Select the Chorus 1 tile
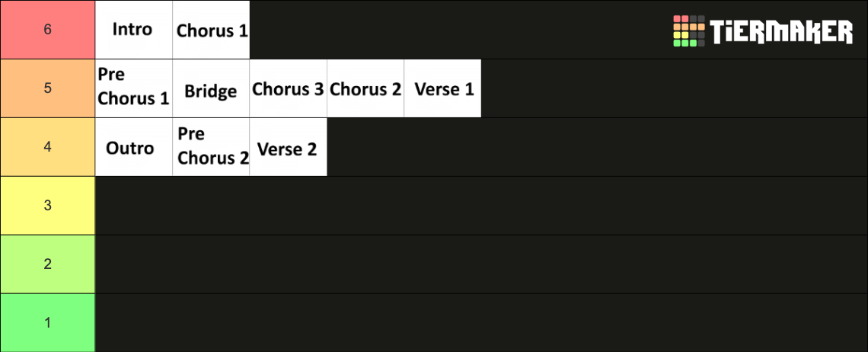Screen dimensions: 868x352 click(212, 30)
